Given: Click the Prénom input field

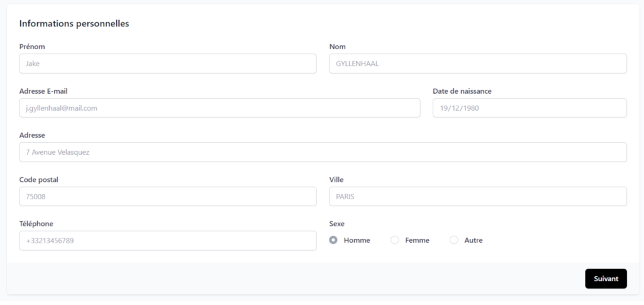Looking at the screenshot, I should (x=168, y=64).
